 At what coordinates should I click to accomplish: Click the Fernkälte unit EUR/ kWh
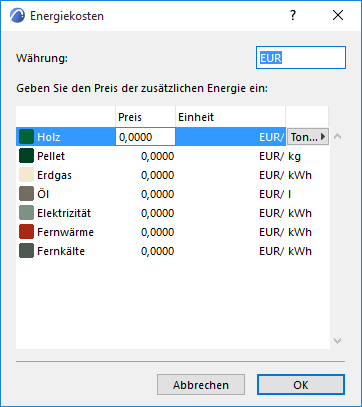[285, 251]
